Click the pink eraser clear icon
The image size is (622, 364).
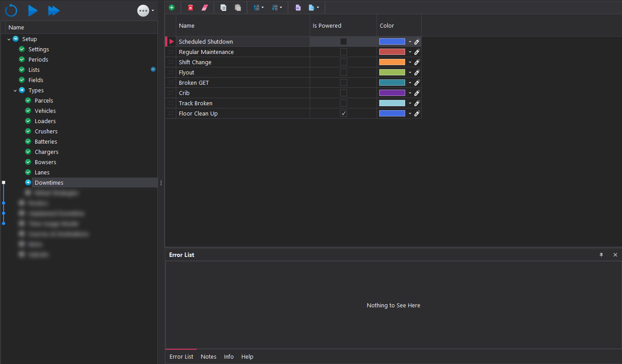tap(205, 8)
